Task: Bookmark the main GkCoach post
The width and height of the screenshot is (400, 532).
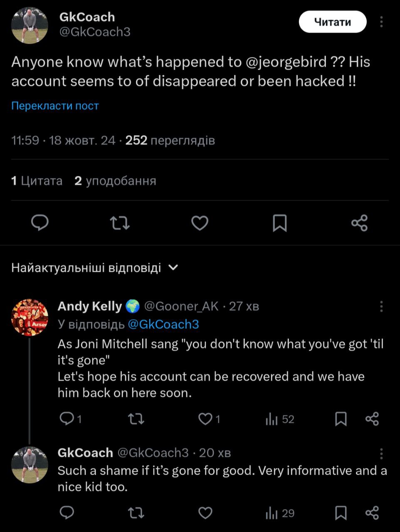Action: click(279, 223)
